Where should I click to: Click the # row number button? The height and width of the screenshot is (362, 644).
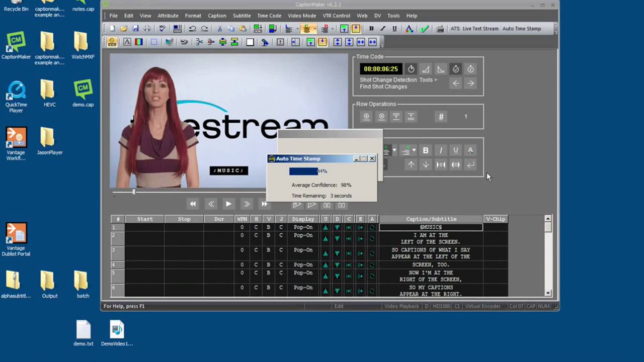pos(441,117)
